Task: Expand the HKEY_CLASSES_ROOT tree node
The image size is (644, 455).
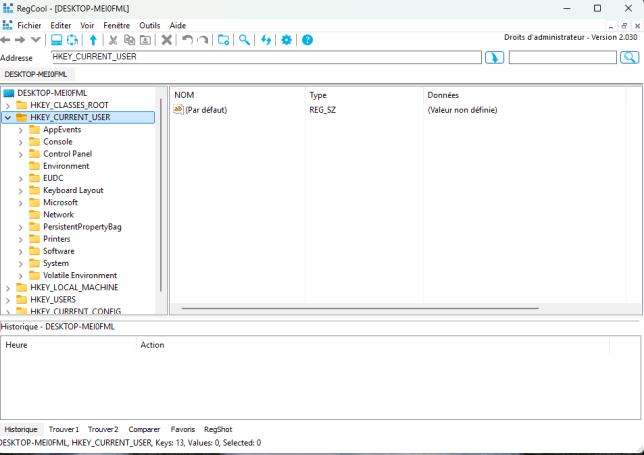Action: pyautogui.click(x=8, y=105)
